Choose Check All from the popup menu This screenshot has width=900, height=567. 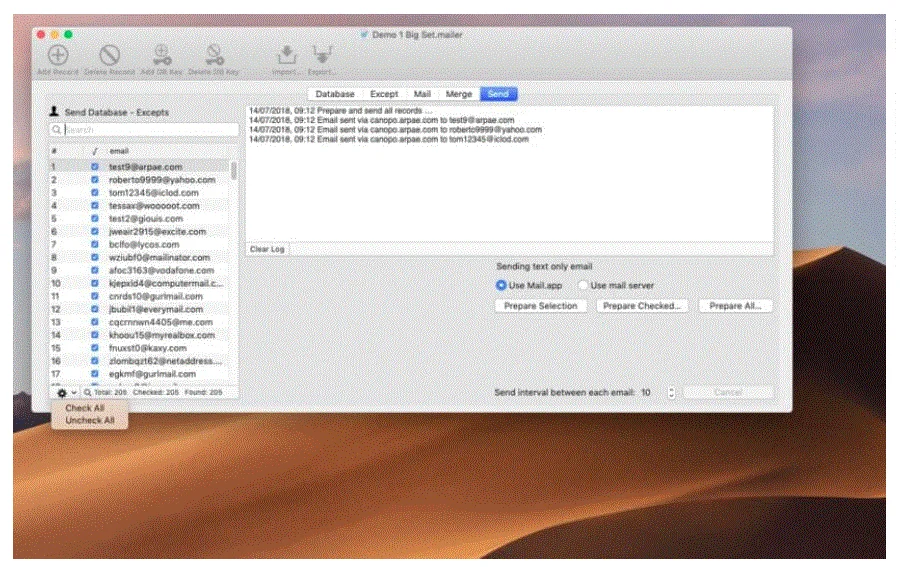point(85,408)
